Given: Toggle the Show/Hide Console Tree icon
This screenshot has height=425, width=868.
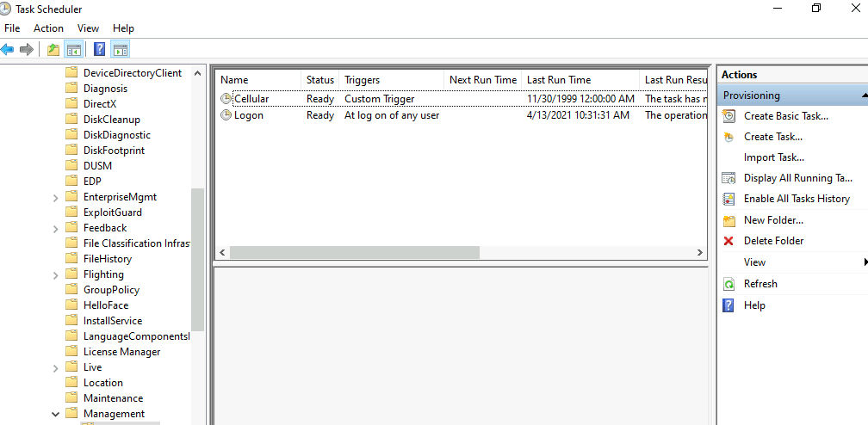Looking at the screenshot, I should point(73,50).
